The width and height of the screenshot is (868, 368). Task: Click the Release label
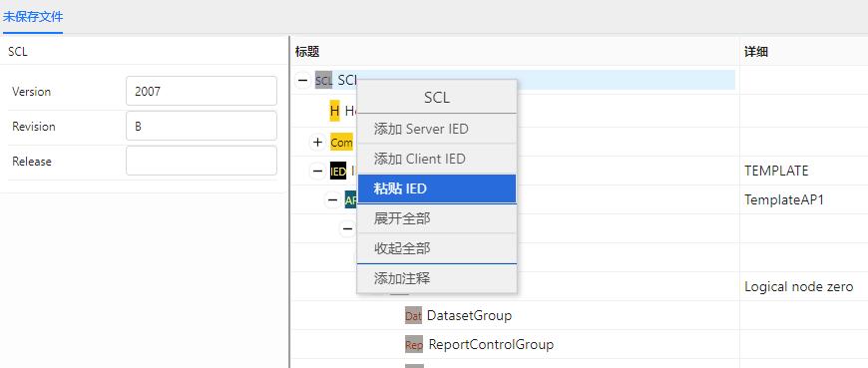(x=32, y=161)
